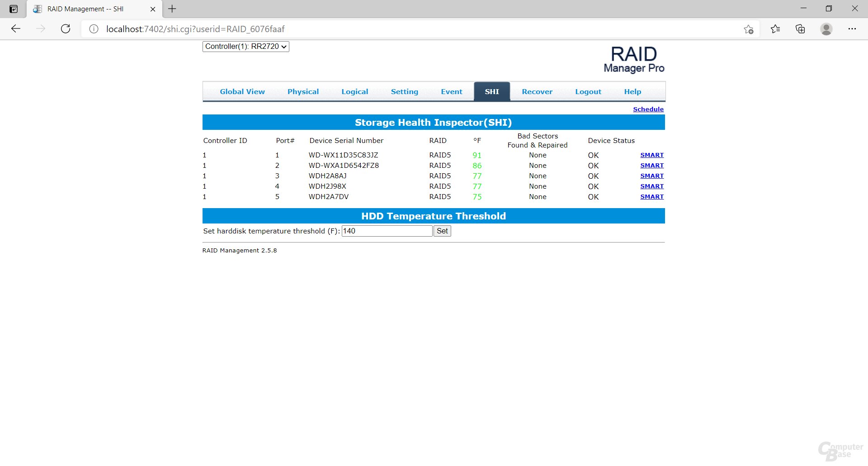
Task: Expand the Controller(1): RR2720 dropdown
Action: click(245, 47)
